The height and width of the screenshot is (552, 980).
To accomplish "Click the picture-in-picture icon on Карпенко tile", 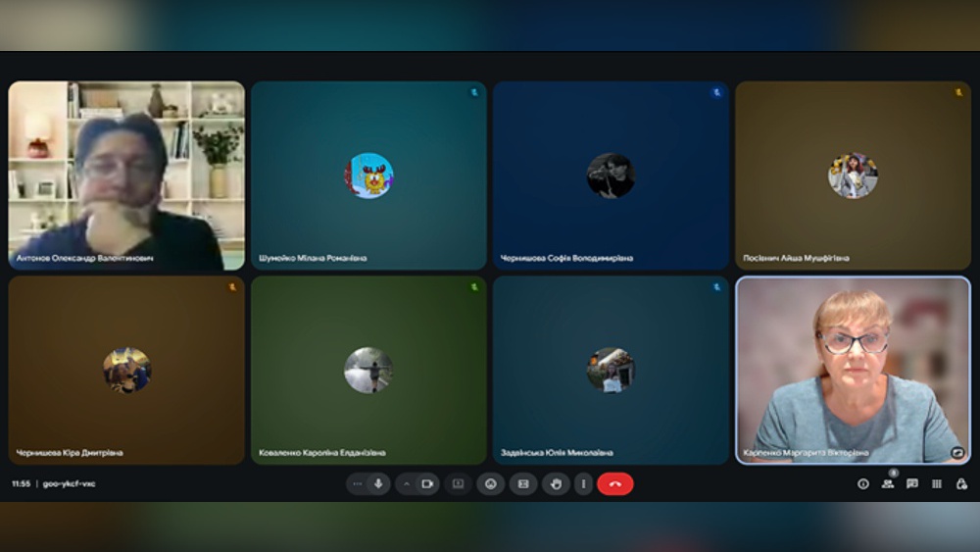I will pyautogui.click(x=957, y=453).
